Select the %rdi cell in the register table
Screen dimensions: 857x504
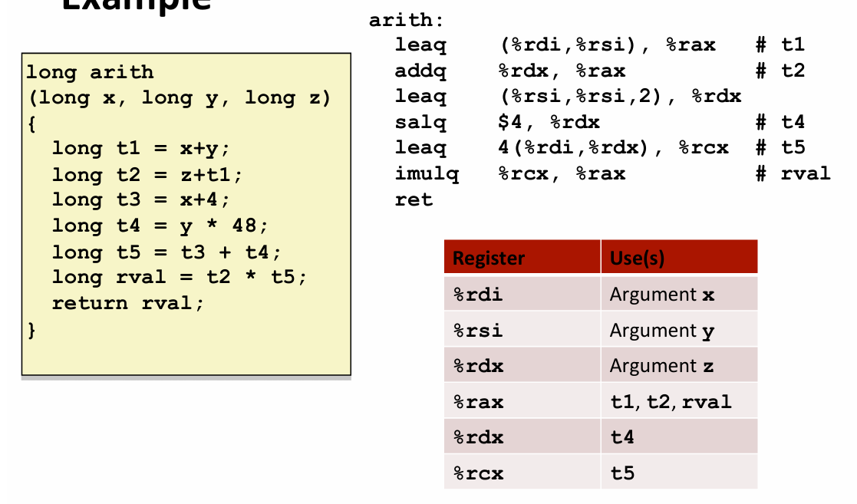[479, 295]
